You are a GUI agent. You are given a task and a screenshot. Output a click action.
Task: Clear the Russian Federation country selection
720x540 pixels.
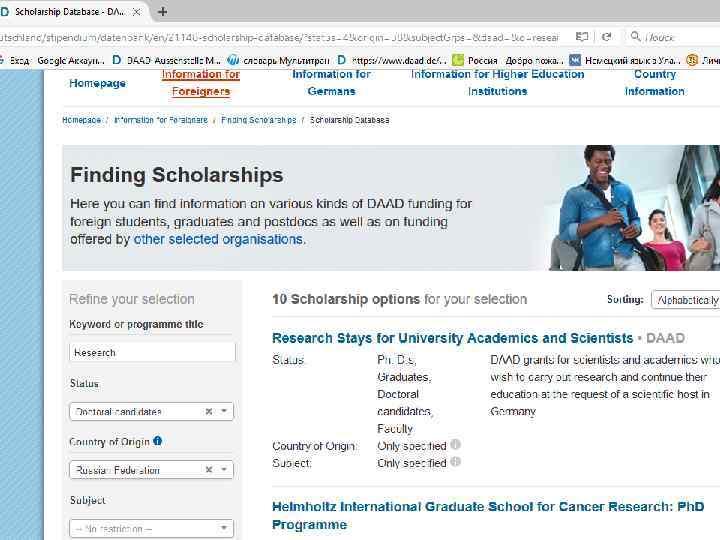208,469
